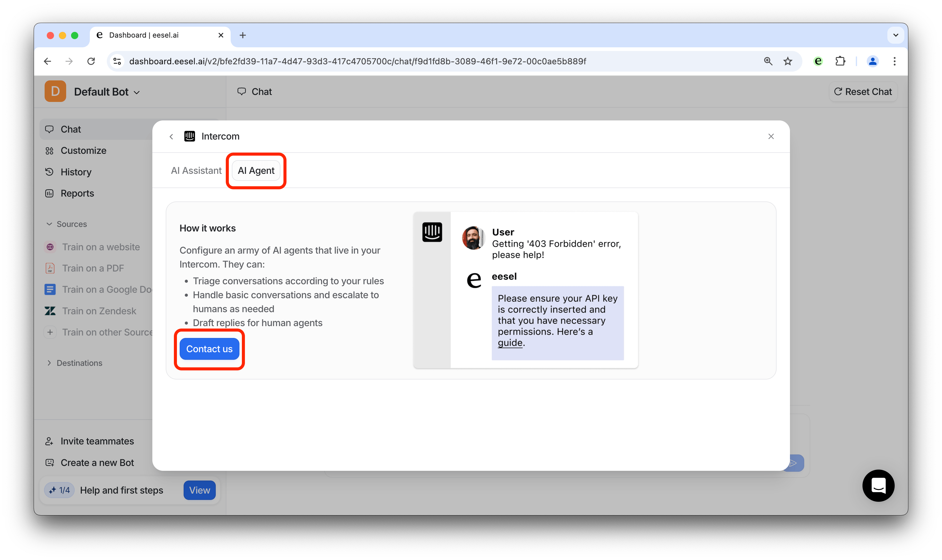Click the eesel logo in preview conversation
The image size is (942, 560).
tap(474, 280)
